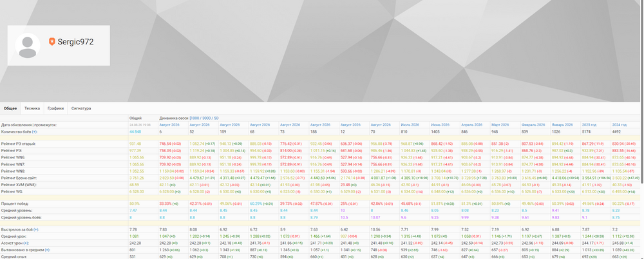Screen dimensions: 644x259
Task: Click the overall РЭ value 977.39
Action: [135, 151]
